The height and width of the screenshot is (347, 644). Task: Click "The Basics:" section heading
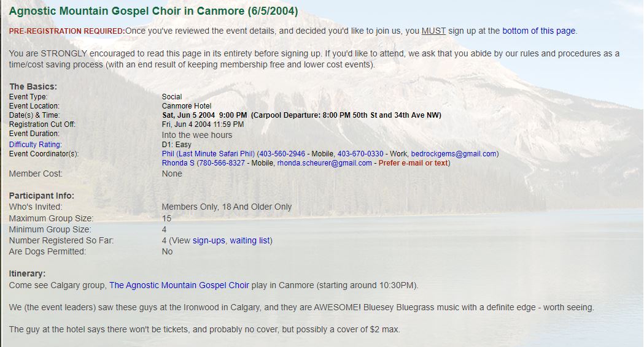(x=33, y=87)
